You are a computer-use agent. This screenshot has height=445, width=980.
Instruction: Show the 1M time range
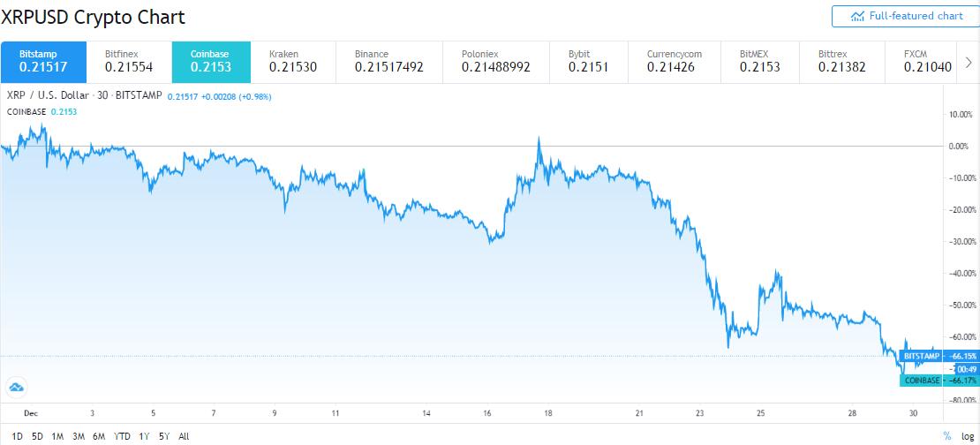point(57,436)
